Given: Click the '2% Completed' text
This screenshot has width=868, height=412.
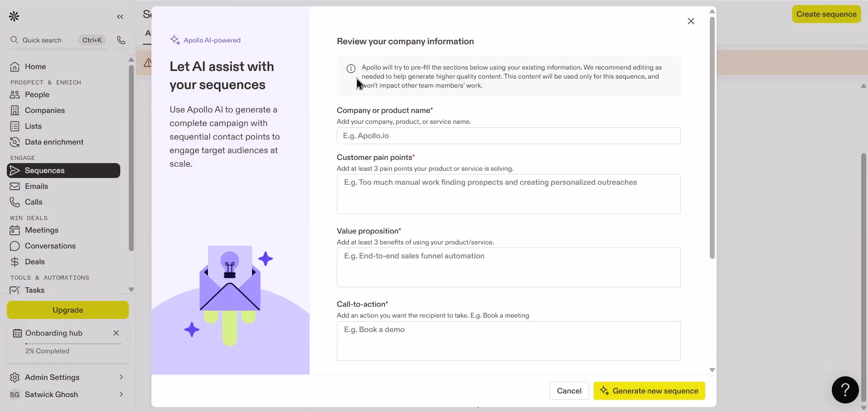Looking at the screenshot, I should (47, 351).
